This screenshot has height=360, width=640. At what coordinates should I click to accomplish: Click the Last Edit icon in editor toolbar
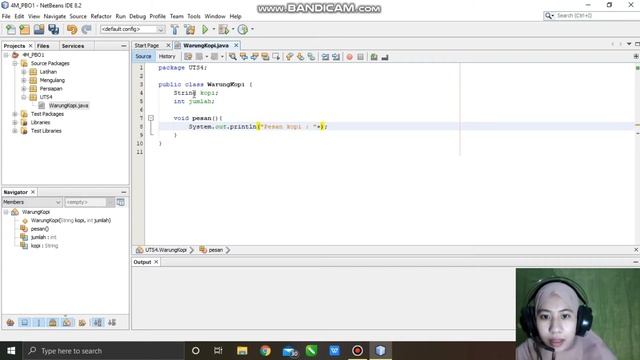coord(188,57)
